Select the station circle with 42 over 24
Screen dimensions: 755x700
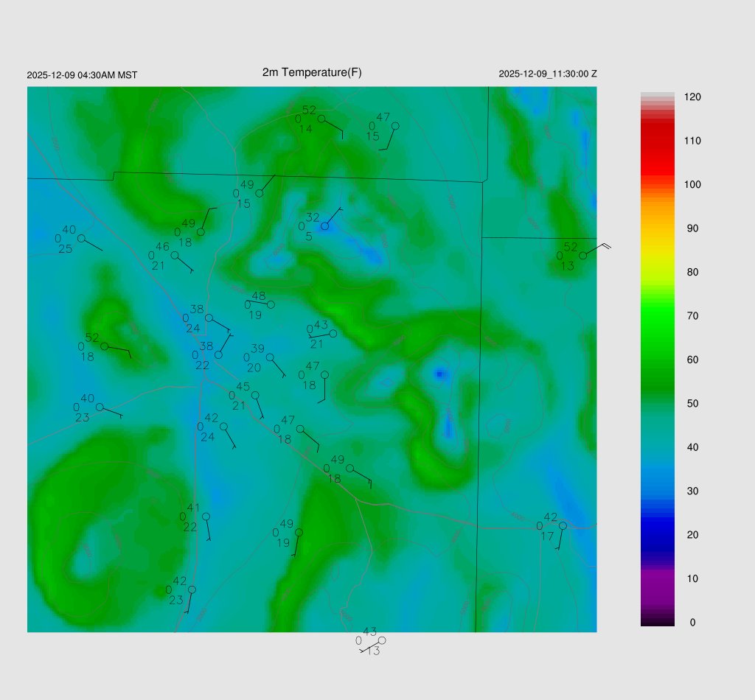[223, 426]
